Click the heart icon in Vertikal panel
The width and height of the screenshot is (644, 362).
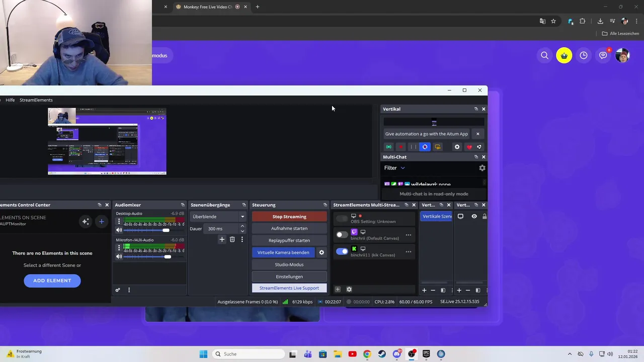[x=469, y=147]
